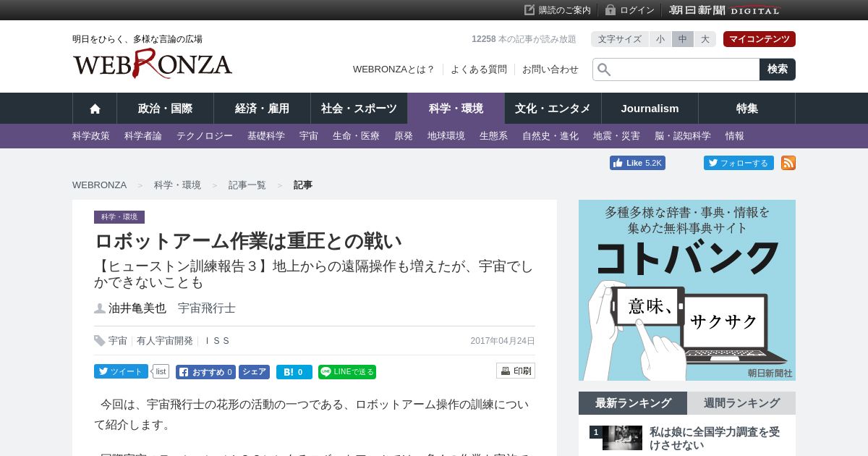This screenshot has width=868, height=456.
Task: Set text size to 小
Action: click(x=660, y=39)
